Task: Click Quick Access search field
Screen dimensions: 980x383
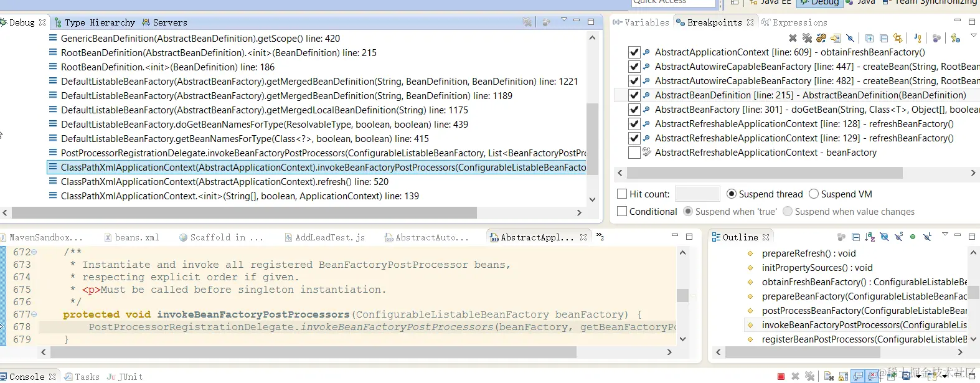Action: (x=674, y=2)
